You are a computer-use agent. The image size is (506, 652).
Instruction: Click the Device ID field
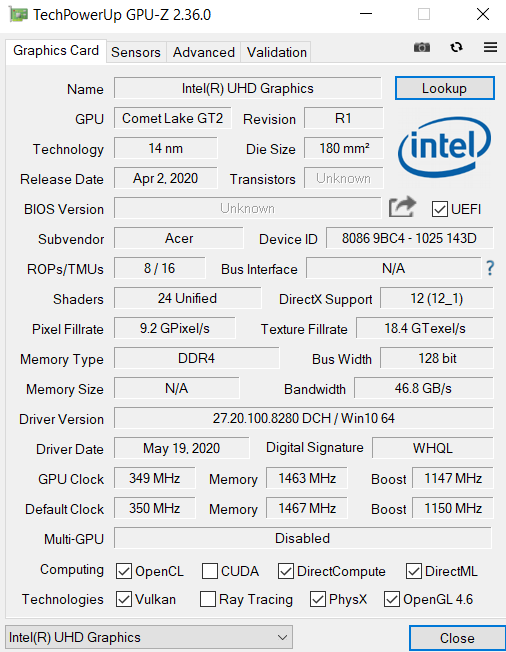[410, 238]
